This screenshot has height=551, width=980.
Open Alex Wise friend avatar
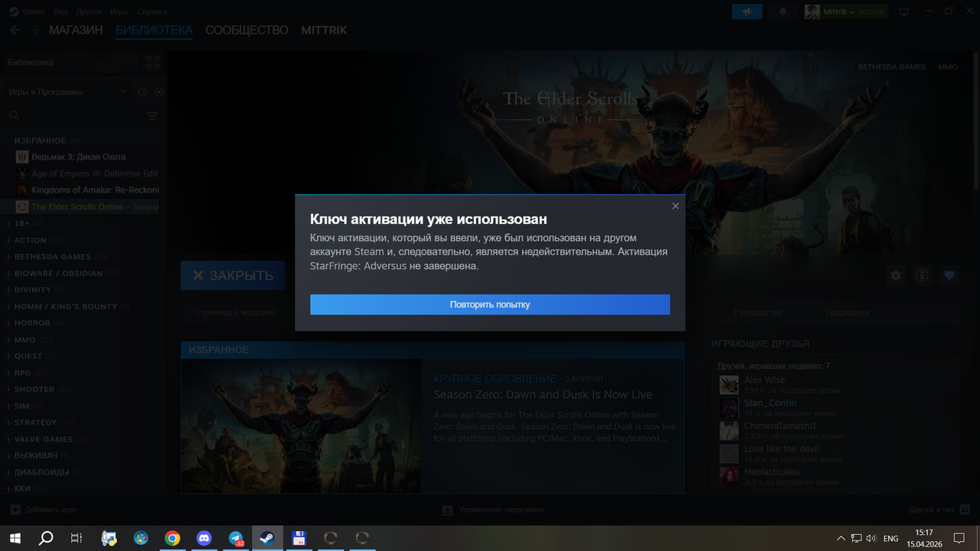[729, 384]
